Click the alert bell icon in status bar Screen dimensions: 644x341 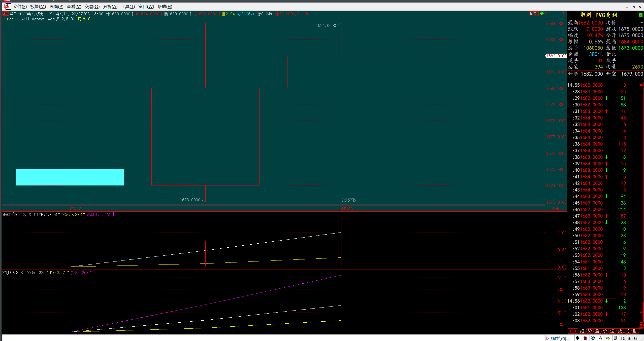(x=600, y=338)
